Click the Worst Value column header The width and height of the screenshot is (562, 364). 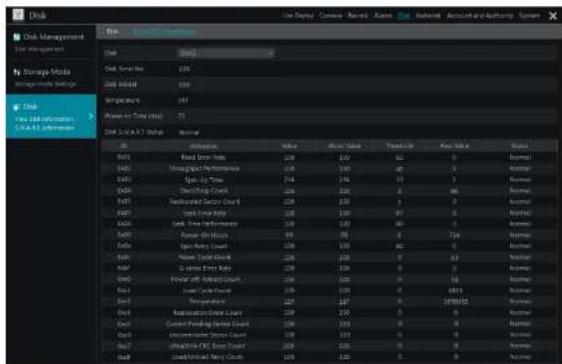(344, 146)
